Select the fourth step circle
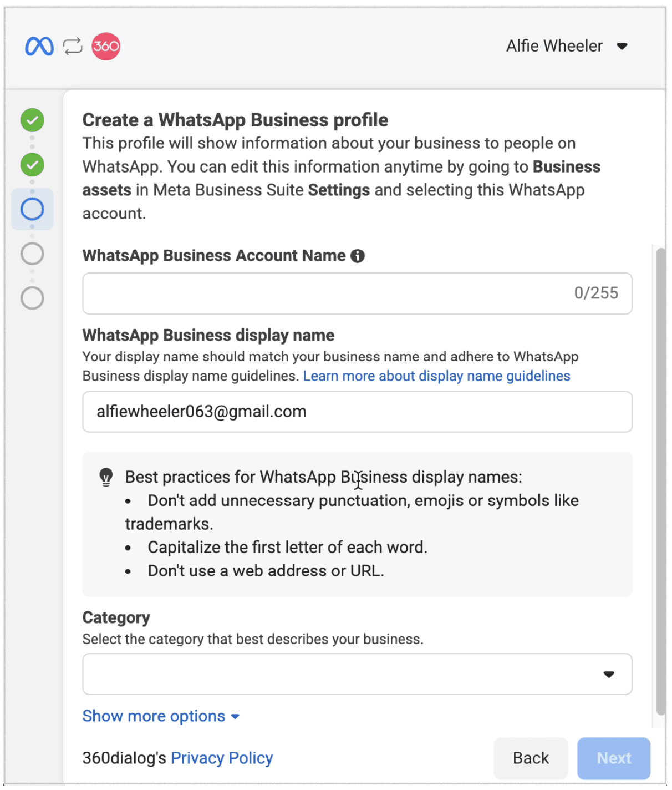Screen dimensions: 672x790 (32, 254)
